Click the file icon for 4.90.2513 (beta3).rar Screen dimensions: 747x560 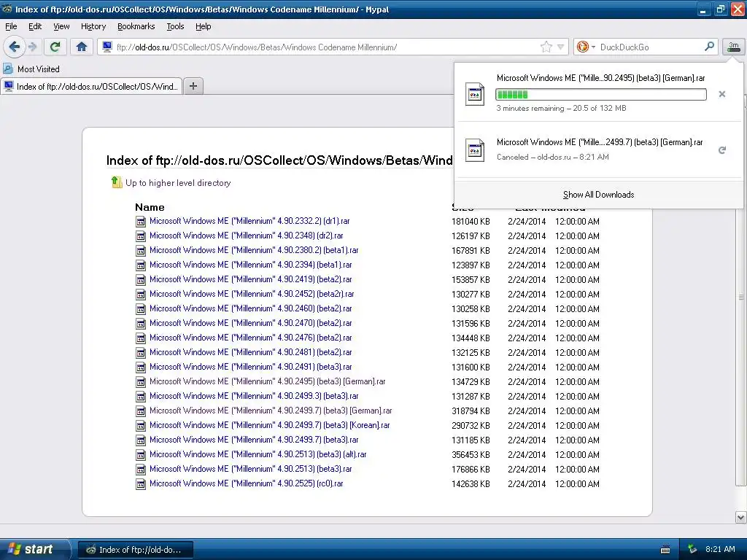[141, 470]
